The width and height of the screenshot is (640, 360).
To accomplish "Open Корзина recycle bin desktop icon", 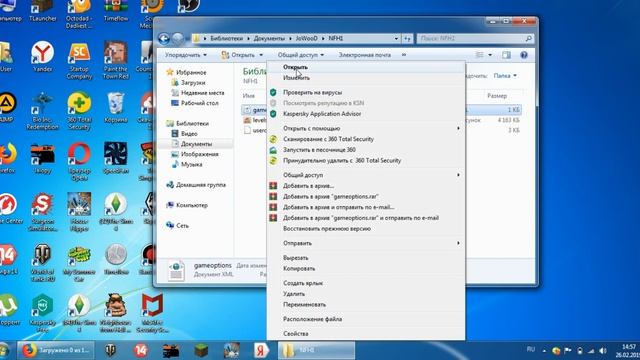I will pyautogui.click(x=116, y=108).
